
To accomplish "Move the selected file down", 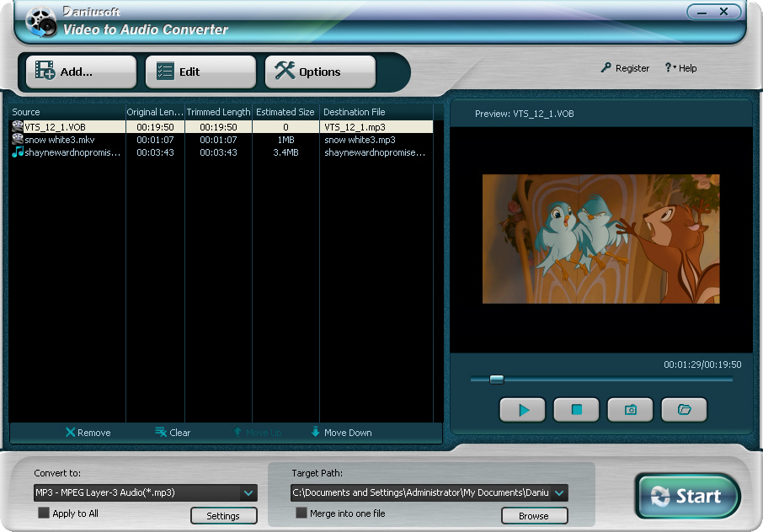I will point(341,433).
